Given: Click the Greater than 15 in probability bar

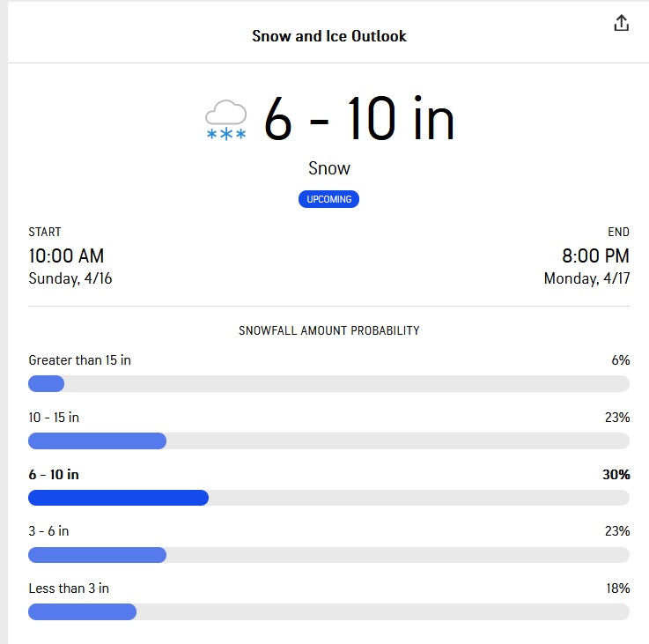Looking at the screenshot, I should 328,383.
